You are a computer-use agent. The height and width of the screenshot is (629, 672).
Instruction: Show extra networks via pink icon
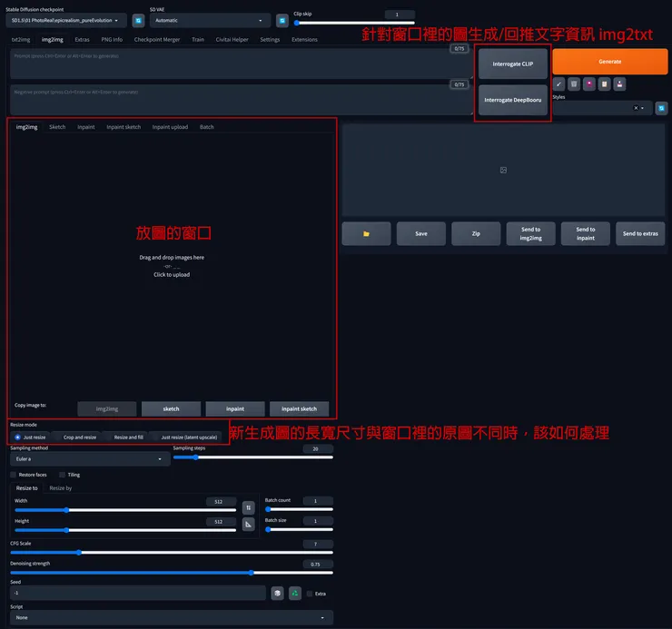click(589, 84)
